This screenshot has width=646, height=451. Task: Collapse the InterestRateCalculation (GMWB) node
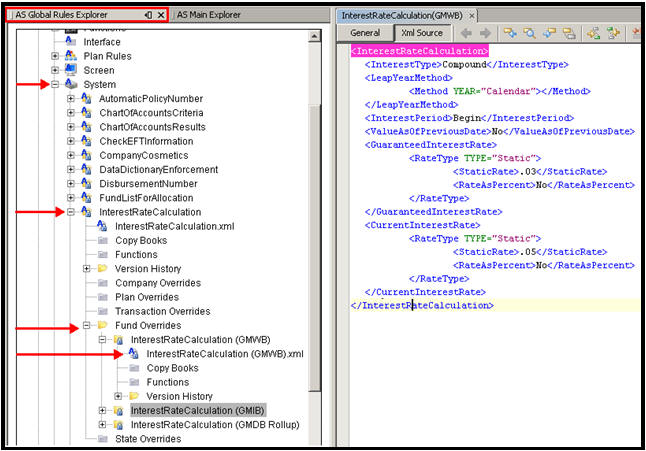pos(102,339)
